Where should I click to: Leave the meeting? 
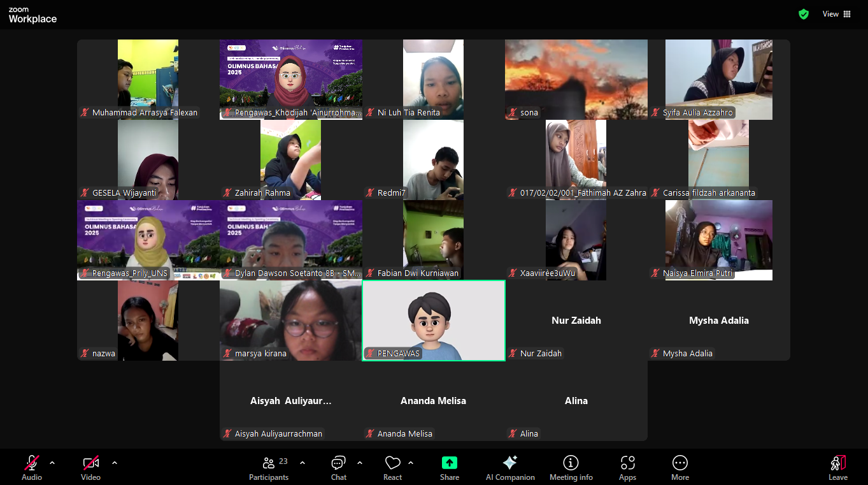click(837, 468)
